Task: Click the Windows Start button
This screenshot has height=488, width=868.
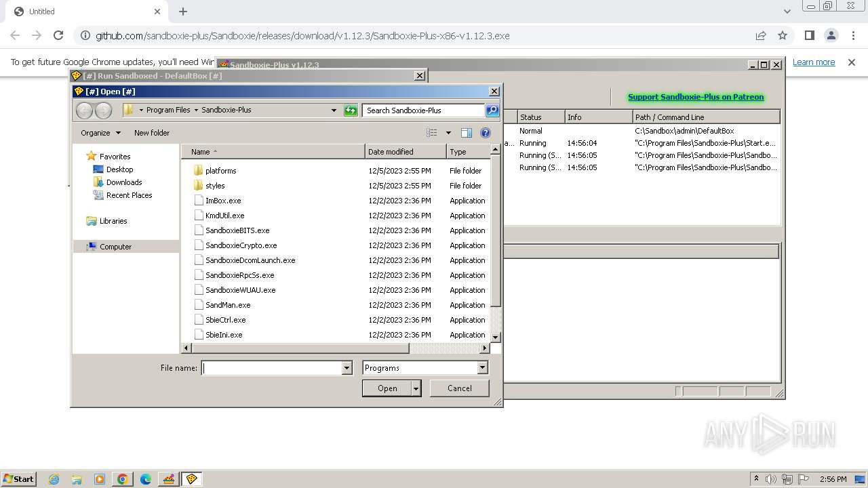Action: pos(18,479)
